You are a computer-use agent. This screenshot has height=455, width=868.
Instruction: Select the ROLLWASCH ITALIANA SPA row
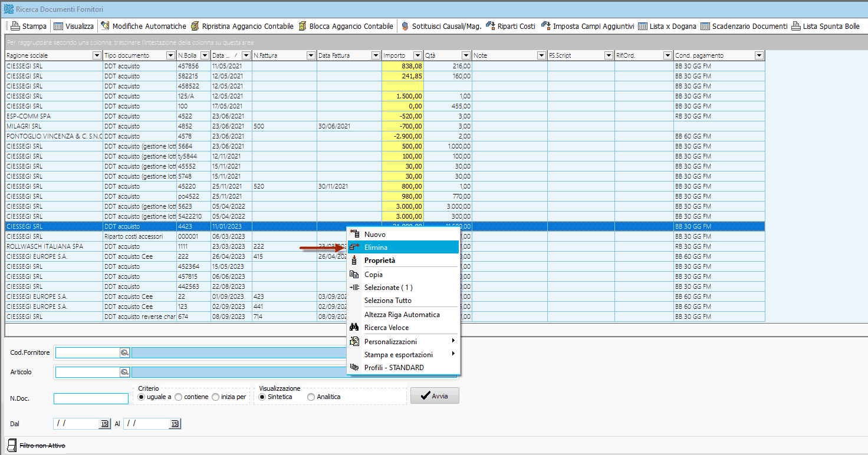click(385, 246)
